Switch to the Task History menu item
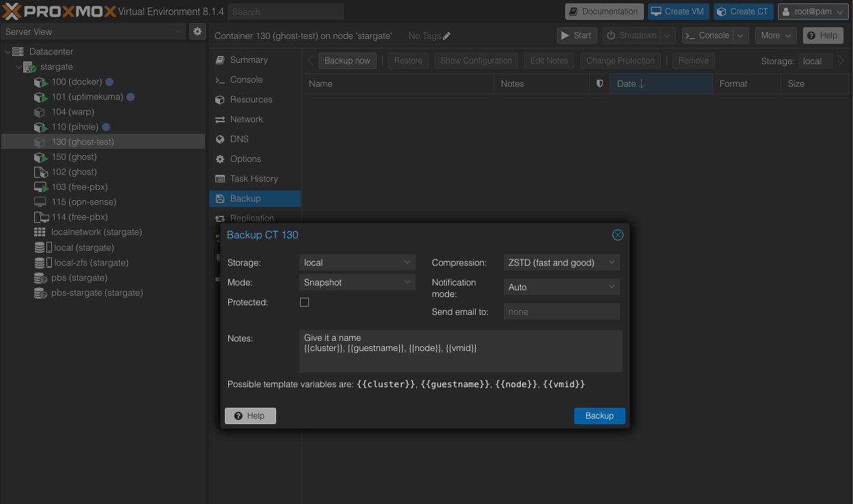The height and width of the screenshot is (504, 853). tap(254, 179)
